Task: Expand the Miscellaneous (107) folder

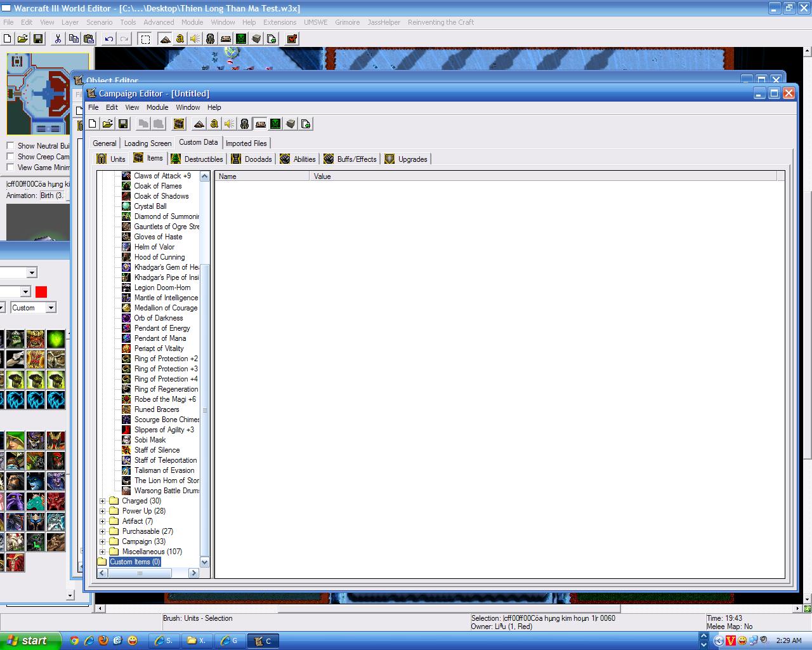Action: [103, 552]
